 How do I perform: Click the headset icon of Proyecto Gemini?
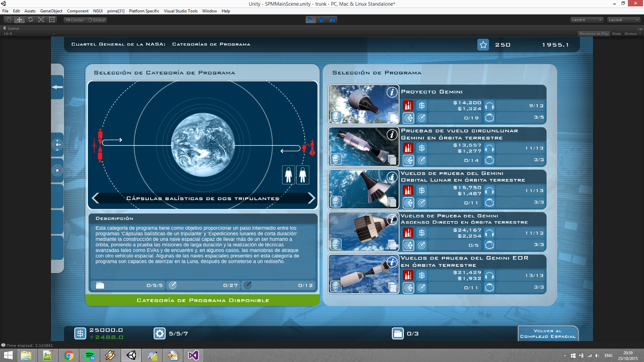point(489,106)
